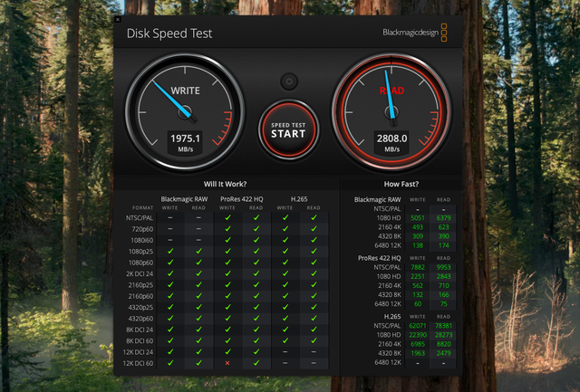Viewport: 580px width, 392px height.
Task: Click the 1080p25 format row label
Action: (141, 252)
